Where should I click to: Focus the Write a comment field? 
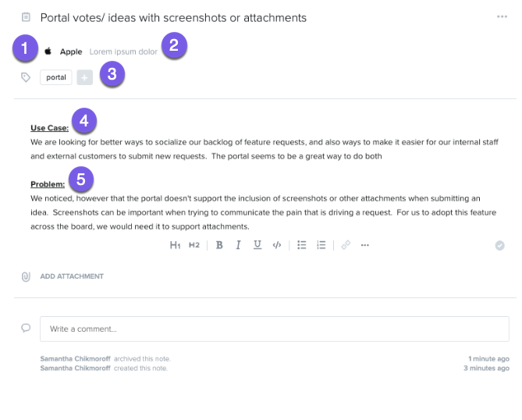[275, 329]
